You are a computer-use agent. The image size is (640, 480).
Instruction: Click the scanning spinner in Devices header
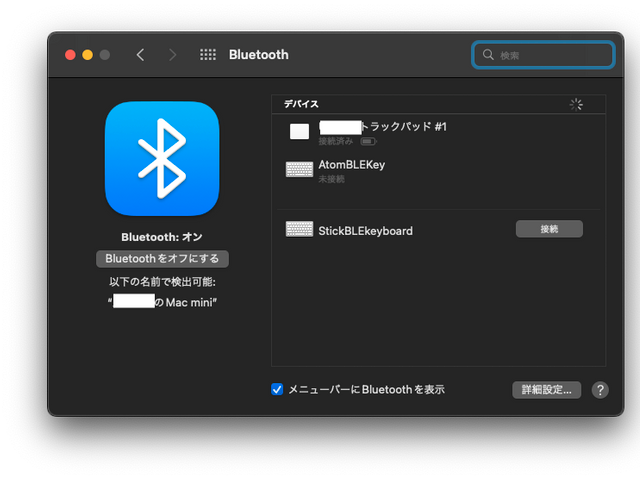[x=576, y=104]
